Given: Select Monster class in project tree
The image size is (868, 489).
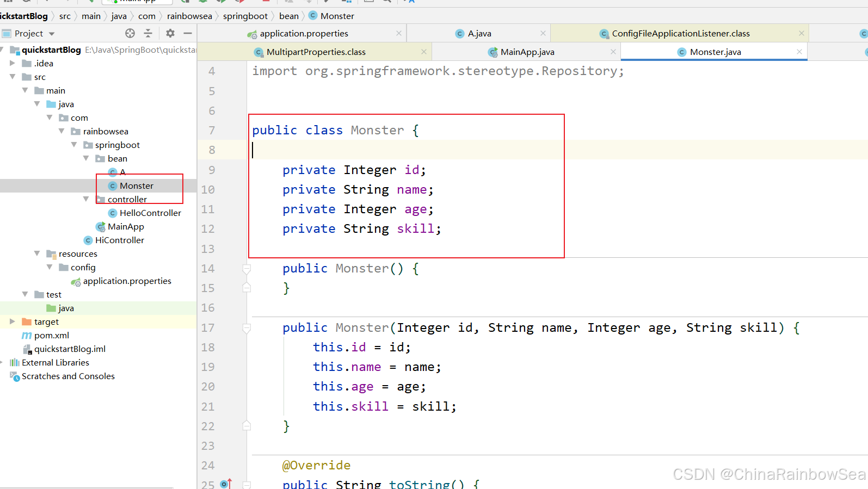Looking at the screenshot, I should 131,185.
